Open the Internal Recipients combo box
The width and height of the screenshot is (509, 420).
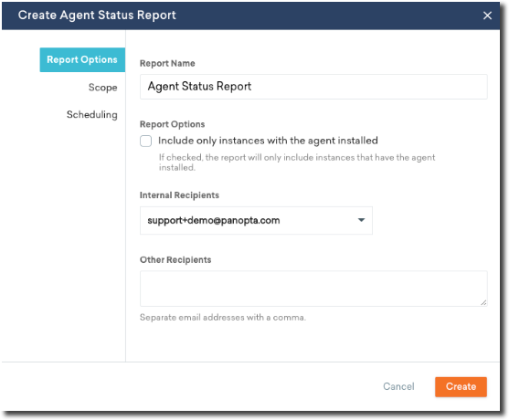click(256, 221)
